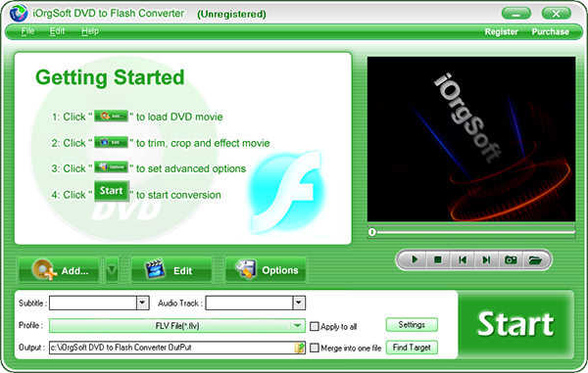Screen dimensions: 588x373
Task: Take a snapshot with the camera icon
Action: tap(511, 259)
